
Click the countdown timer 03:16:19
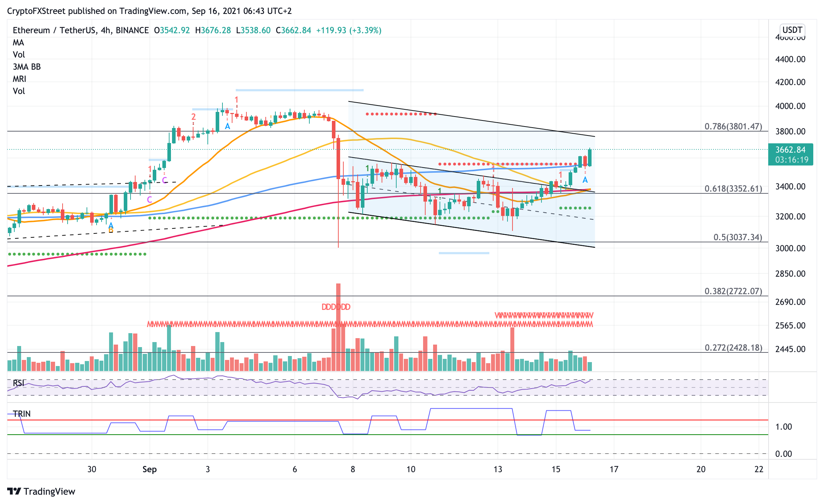792,160
